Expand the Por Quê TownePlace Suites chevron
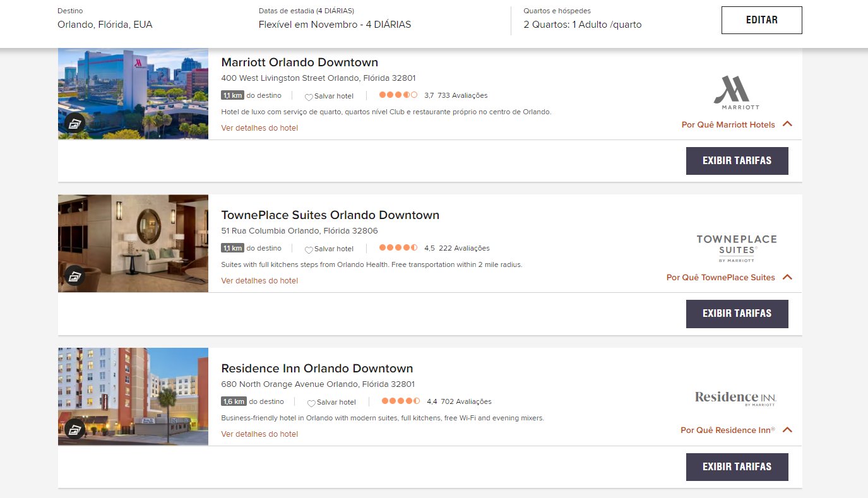The height and width of the screenshot is (498, 868). coord(787,277)
